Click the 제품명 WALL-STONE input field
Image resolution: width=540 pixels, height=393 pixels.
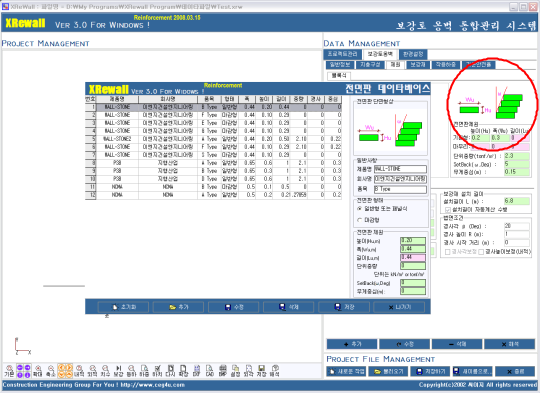[x=400, y=169]
